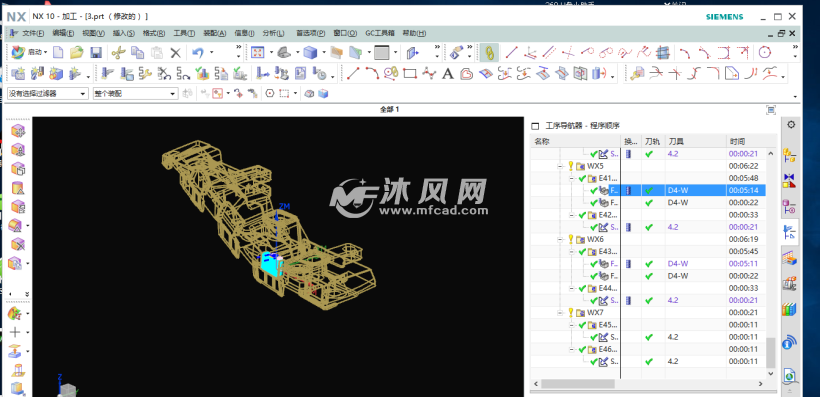Open the HD3D tools info icon
Image resolution: width=820 pixels, height=397 pixels.
coord(789,343)
